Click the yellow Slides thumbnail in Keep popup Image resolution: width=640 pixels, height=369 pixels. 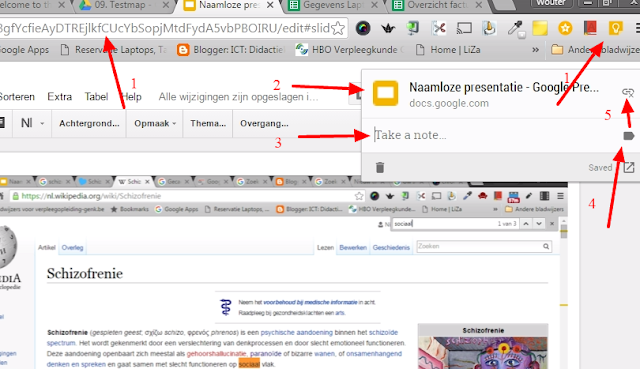(x=385, y=93)
